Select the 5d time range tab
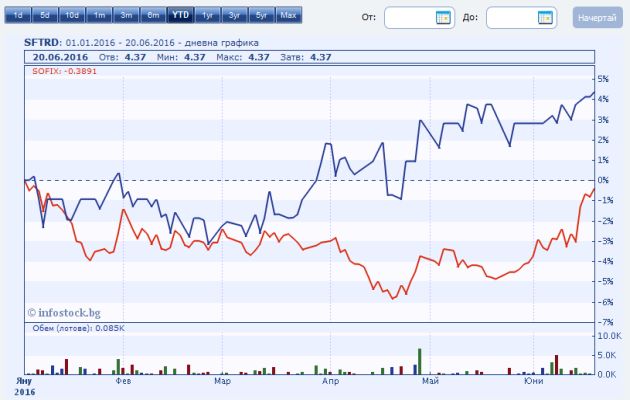Screen dimensions: 630x400 (45, 15)
